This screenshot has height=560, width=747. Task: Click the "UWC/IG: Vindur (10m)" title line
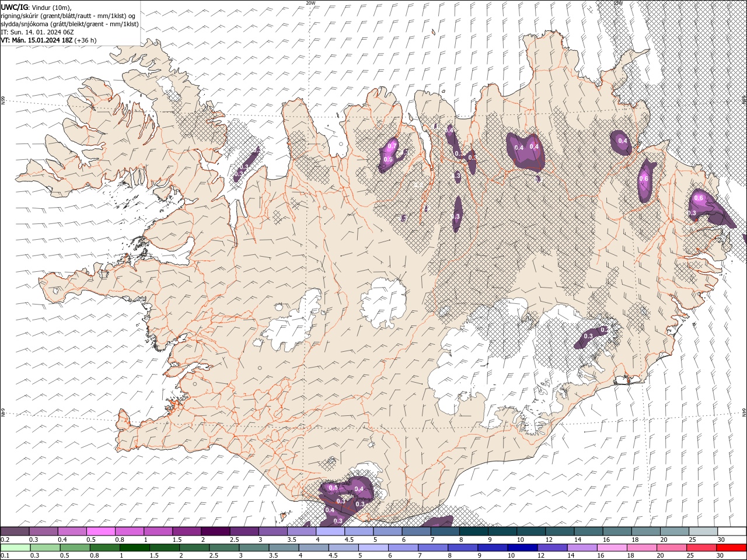pyautogui.click(x=36, y=7)
